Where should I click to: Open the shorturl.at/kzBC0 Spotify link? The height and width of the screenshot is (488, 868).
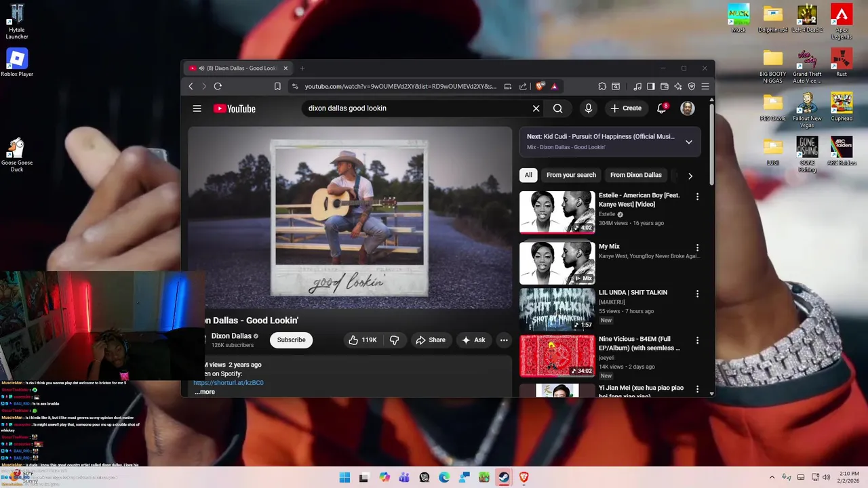click(228, 383)
